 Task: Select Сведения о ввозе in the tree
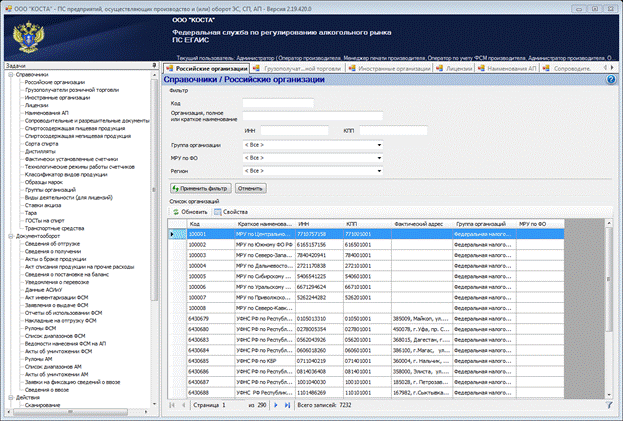[x=47, y=390]
